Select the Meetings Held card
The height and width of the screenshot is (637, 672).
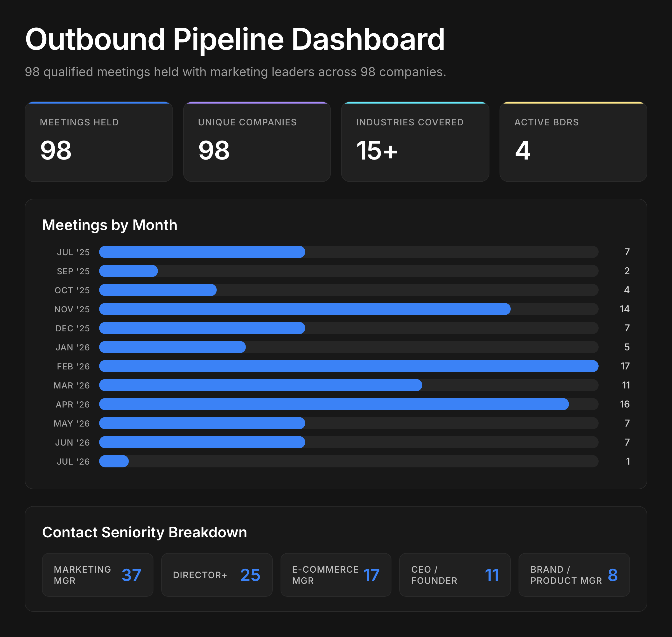(x=99, y=142)
